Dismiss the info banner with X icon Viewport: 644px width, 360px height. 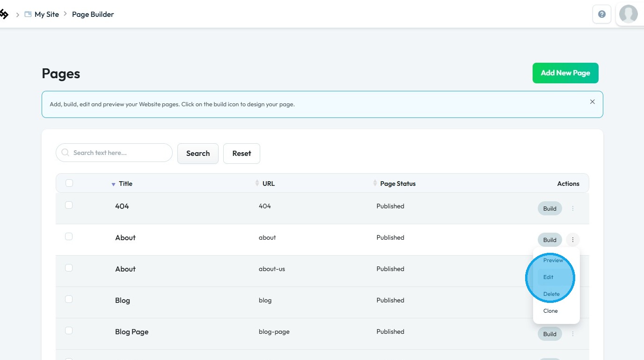pos(593,102)
